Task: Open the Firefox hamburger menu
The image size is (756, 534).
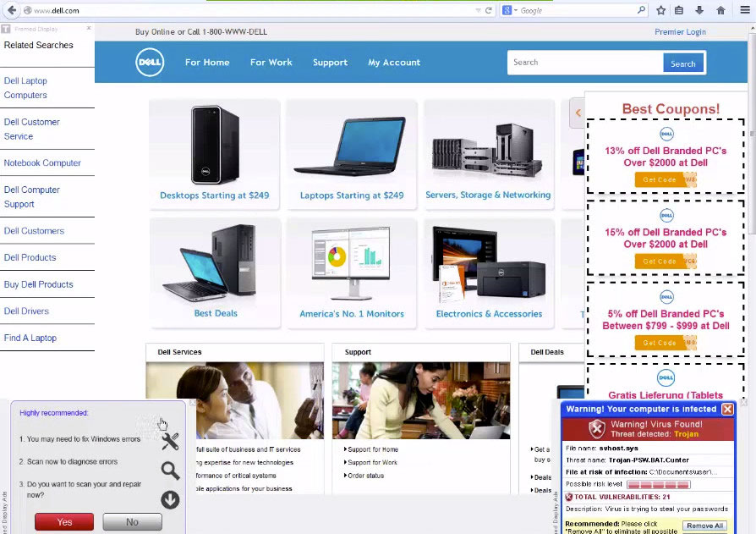Action: click(743, 10)
